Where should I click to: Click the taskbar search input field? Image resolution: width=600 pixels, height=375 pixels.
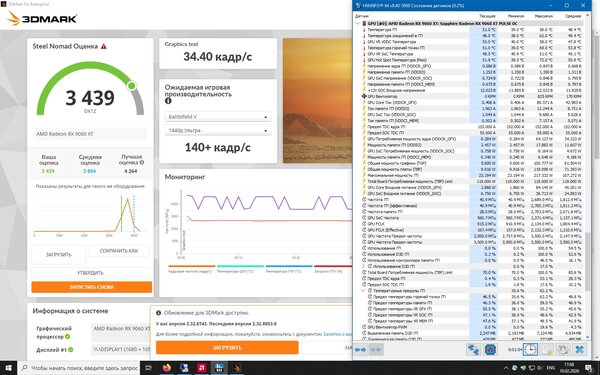79,368
